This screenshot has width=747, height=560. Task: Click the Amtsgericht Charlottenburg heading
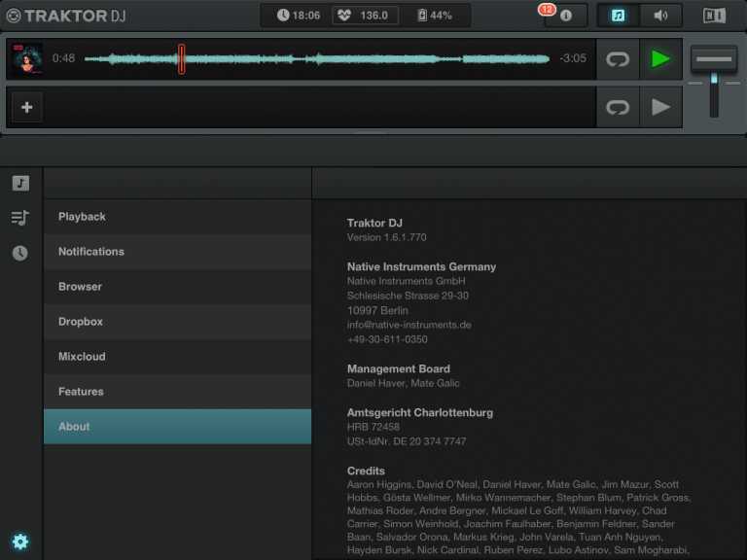coord(420,412)
